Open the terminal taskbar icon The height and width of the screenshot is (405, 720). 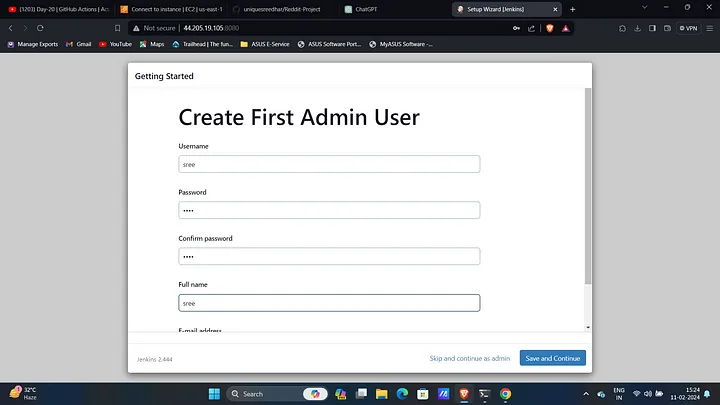[484, 394]
